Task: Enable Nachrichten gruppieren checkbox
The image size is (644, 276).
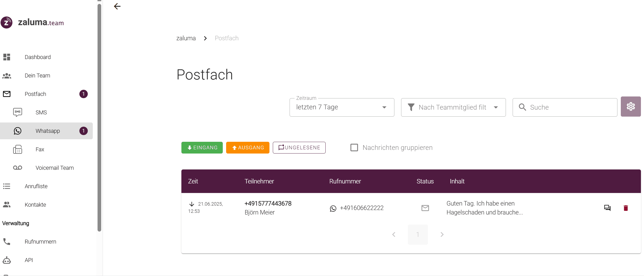Action: [x=354, y=147]
